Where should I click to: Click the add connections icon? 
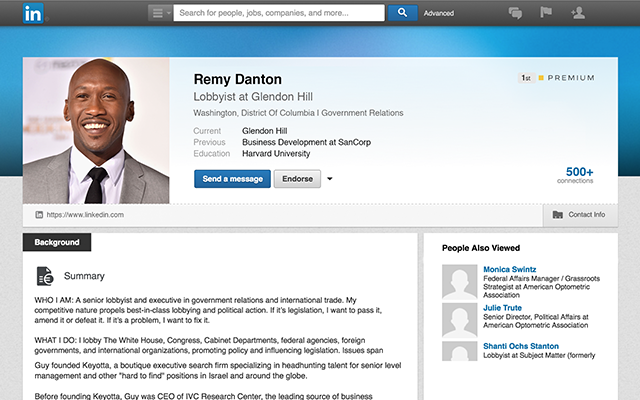coord(578,13)
